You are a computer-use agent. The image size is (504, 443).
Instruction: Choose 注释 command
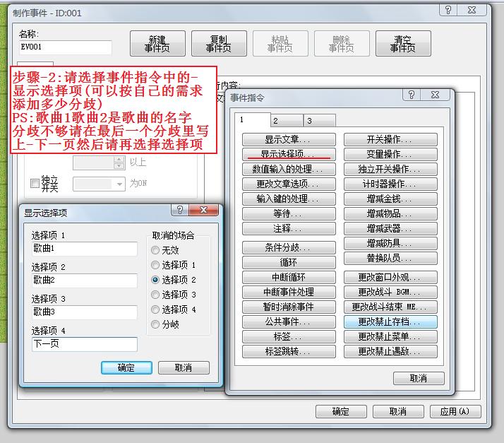tap(289, 228)
